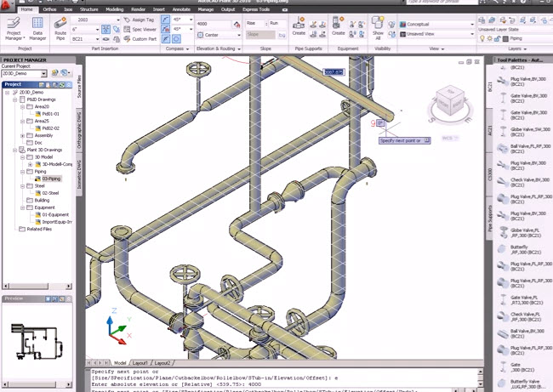Click the Isometric DWG side tab
The height and width of the screenshot is (392, 553).
point(79,173)
